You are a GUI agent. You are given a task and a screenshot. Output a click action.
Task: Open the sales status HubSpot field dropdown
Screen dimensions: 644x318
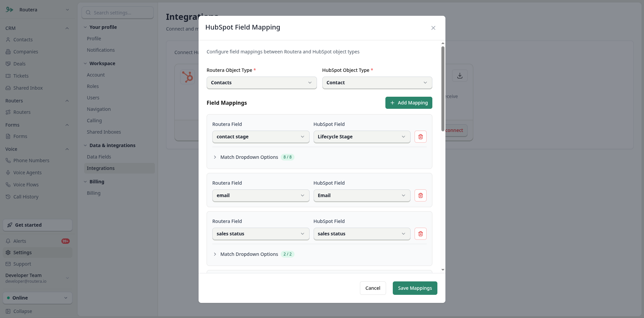pyautogui.click(x=362, y=234)
